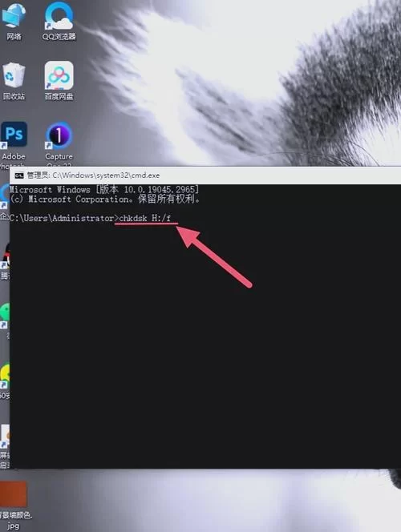401x532 pixels.
Task: Click the 网络 icon label text
Action: click(x=14, y=36)
